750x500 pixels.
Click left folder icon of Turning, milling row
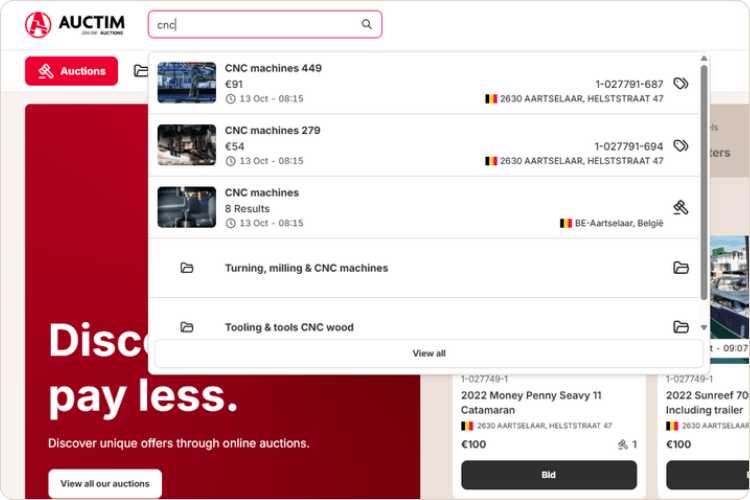(x=187, y=267)
